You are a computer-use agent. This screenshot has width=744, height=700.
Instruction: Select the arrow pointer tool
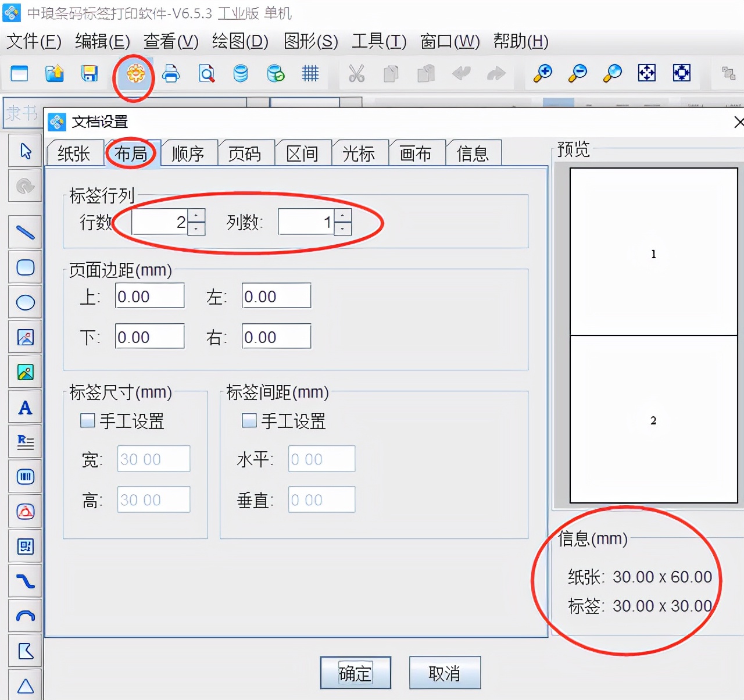click(26, 151)
